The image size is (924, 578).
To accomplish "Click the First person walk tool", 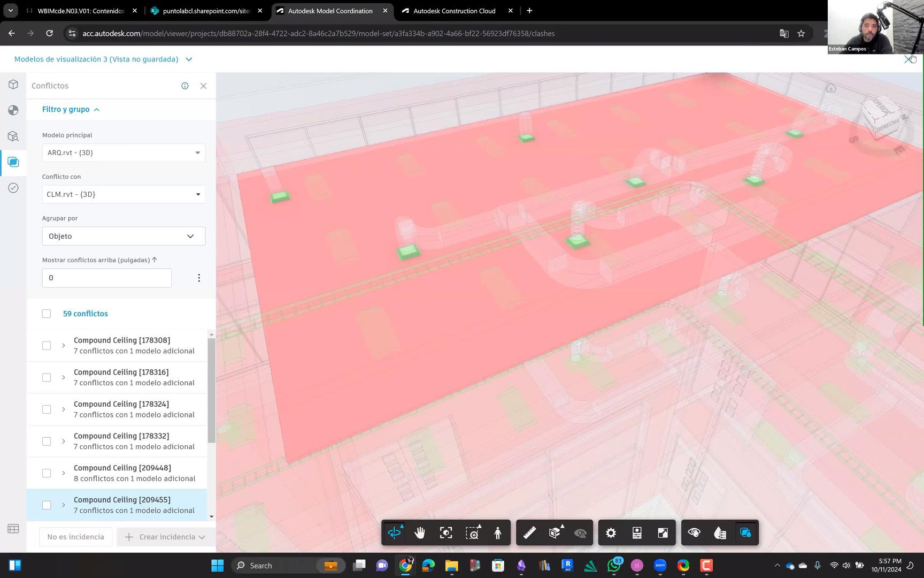I will click(498, 533).
